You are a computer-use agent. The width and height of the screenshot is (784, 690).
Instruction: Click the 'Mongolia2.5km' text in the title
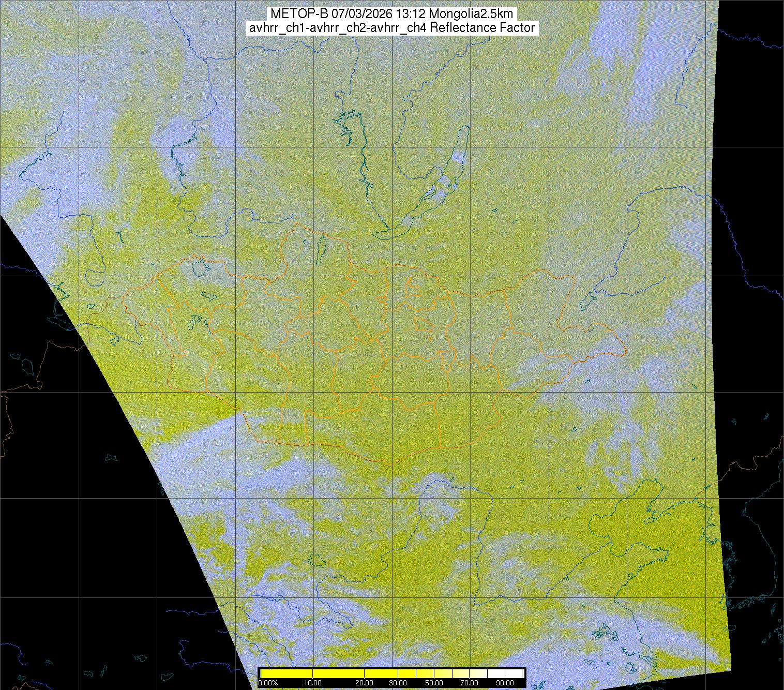(478, 14)
